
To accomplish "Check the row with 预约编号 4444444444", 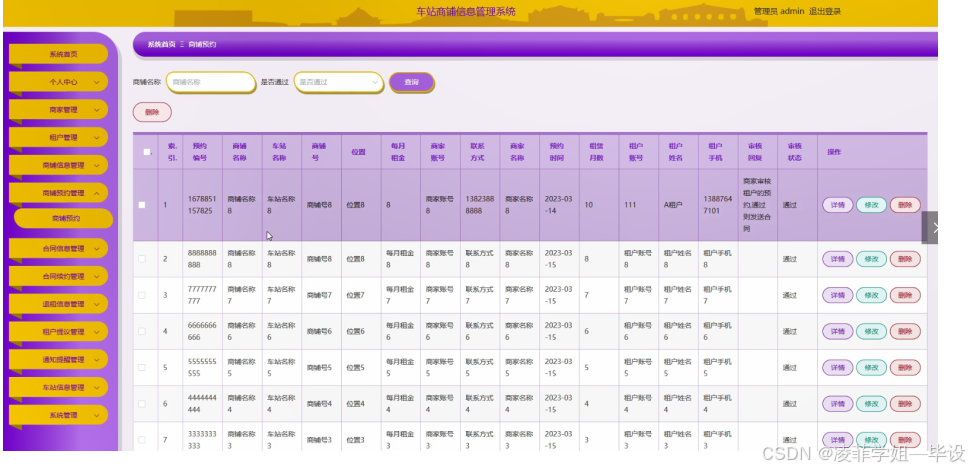I will [x=142, y=404].
